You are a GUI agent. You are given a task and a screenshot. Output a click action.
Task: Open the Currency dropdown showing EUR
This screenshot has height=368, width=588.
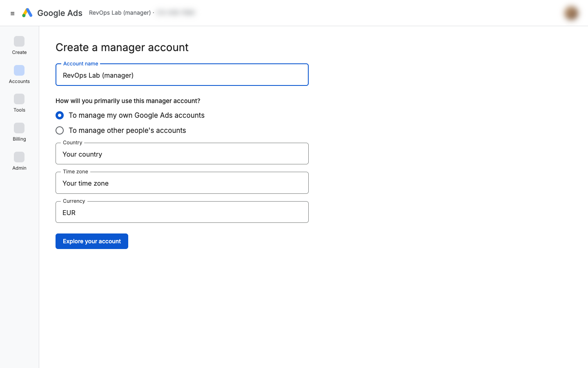(182, 212)
